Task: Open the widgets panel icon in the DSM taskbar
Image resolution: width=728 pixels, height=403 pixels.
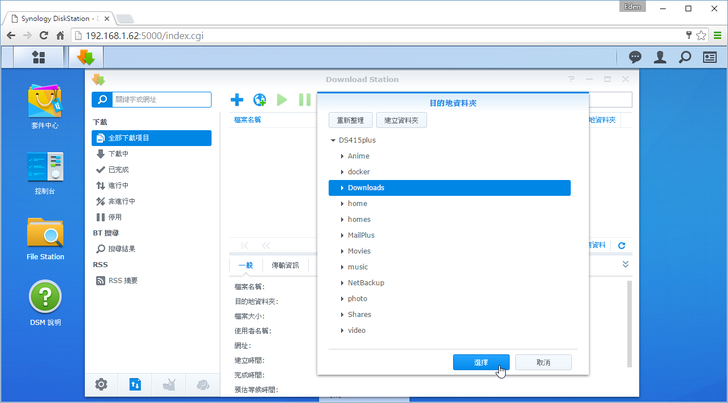Action: coord(710,58)
